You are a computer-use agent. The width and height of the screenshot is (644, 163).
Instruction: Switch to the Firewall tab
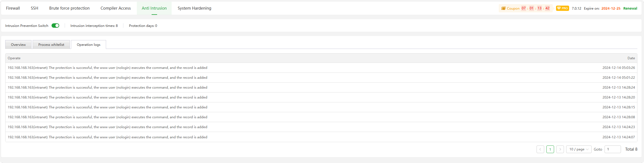(x=13, y=8)
